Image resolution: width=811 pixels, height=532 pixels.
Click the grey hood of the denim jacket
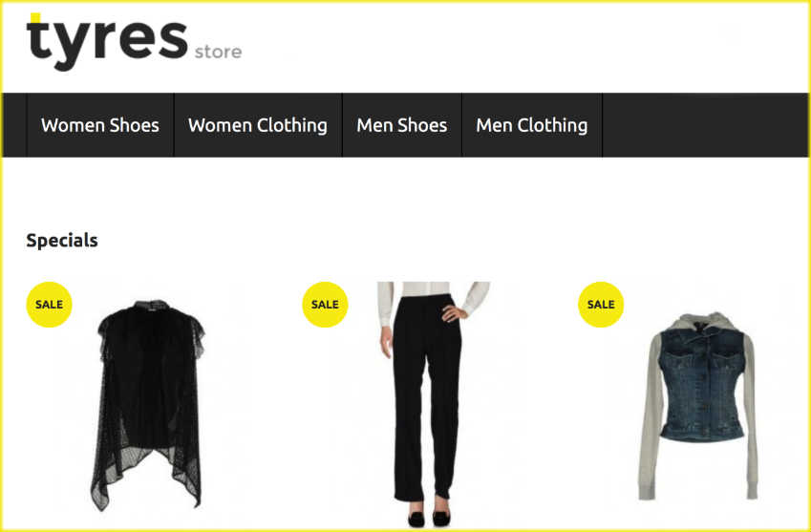click(x=699, y=322)
